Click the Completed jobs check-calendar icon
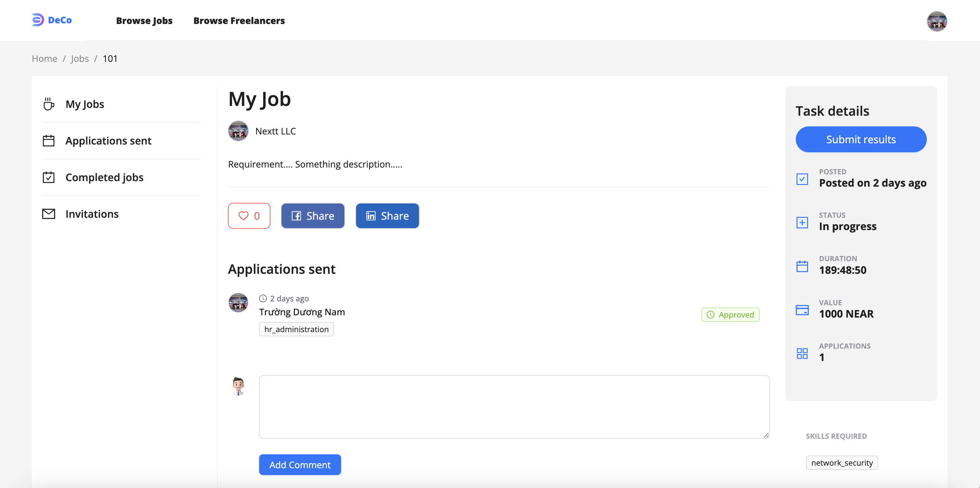 [x=49, y=178]
